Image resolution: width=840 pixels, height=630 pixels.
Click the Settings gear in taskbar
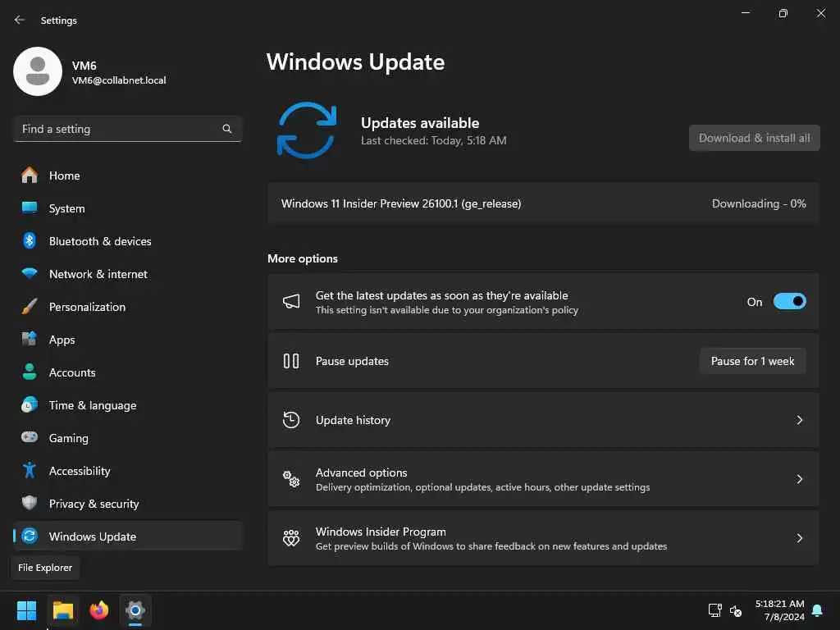[135, 610]
